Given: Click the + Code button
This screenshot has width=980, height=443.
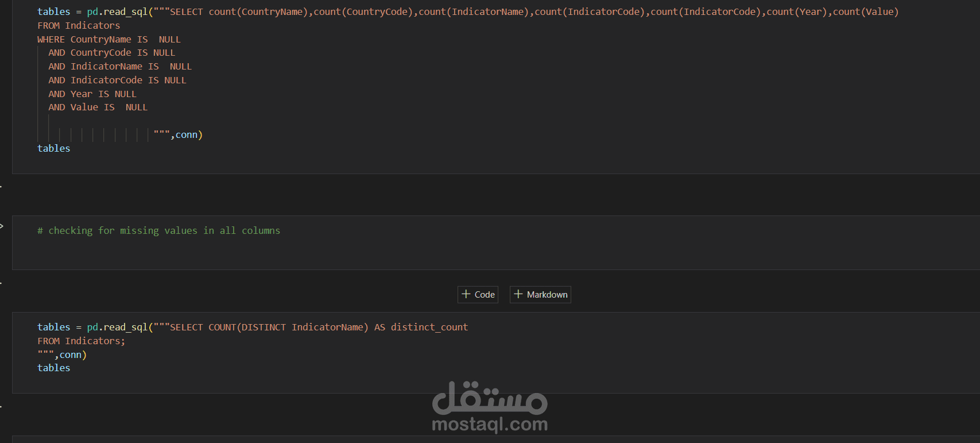Looking at the screenshot, I should coord(478,295).
